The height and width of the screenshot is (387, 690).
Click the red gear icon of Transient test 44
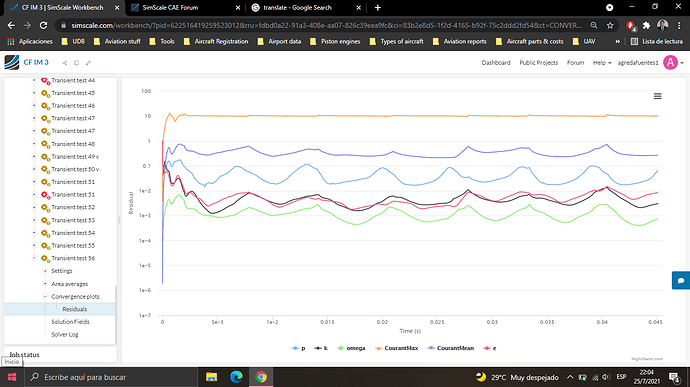click(x=45, y=81)
